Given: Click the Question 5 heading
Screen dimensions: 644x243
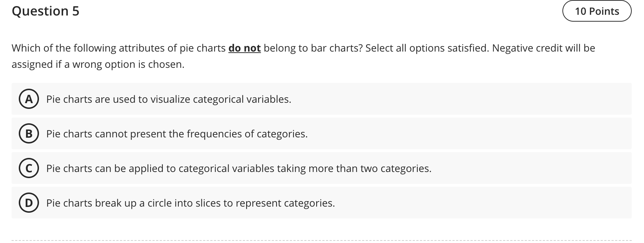Looking at the screenshot, I should tap(45, 11).
